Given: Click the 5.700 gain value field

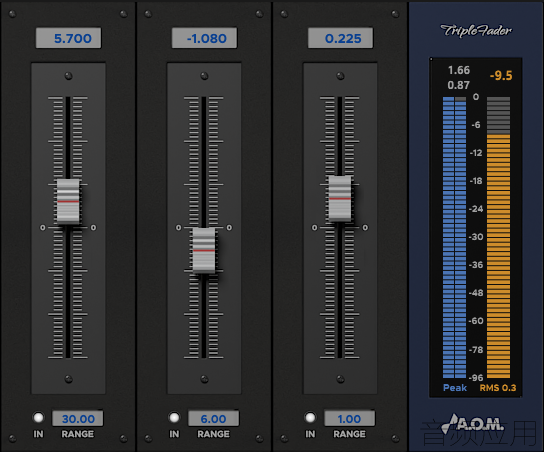Looking at the screenshot, I should pyautogui.click(x=68, y=38).
